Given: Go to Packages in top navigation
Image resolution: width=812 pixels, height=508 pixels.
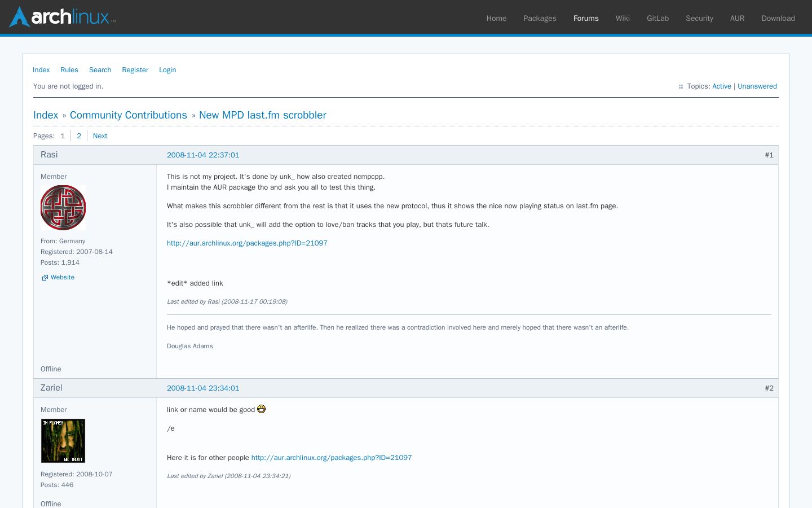Looking at the screenshot, I should tap(540, 18).
